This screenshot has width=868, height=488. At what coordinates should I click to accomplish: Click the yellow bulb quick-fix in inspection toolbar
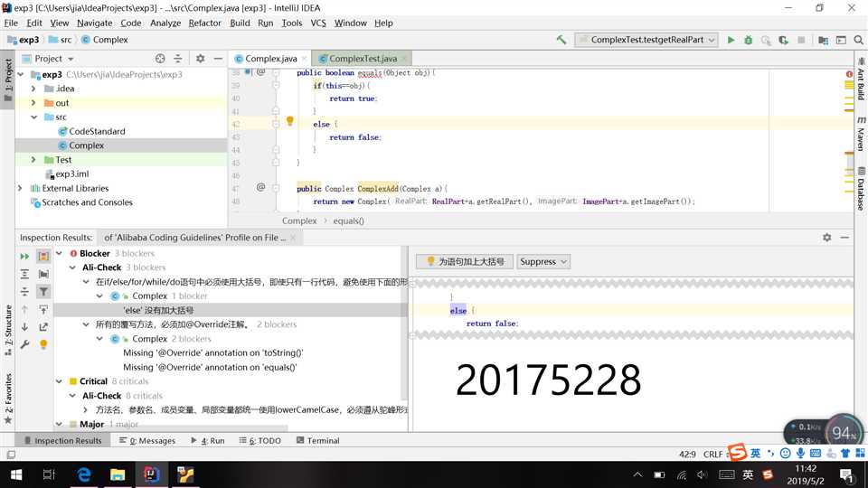point(43,344)
